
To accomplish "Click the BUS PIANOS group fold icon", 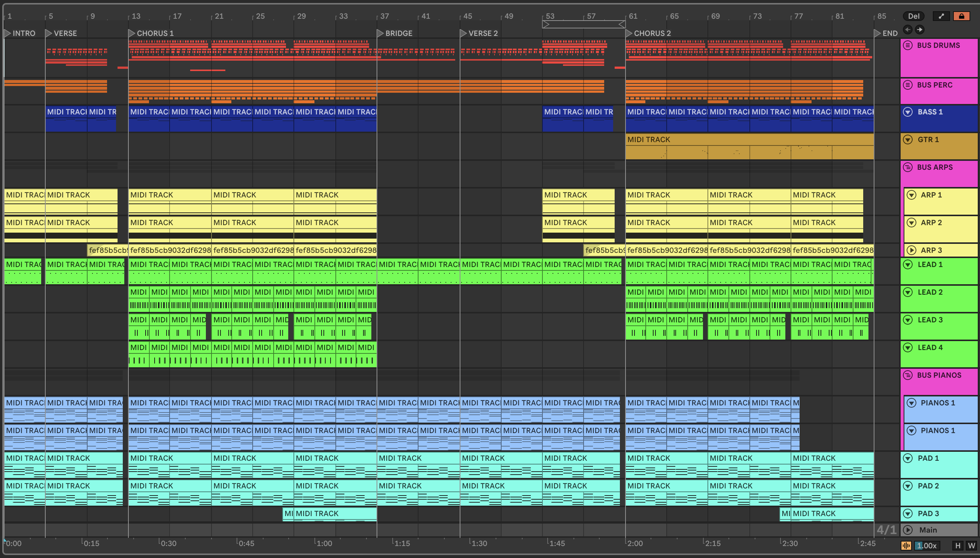I will [x=907, y=375].
